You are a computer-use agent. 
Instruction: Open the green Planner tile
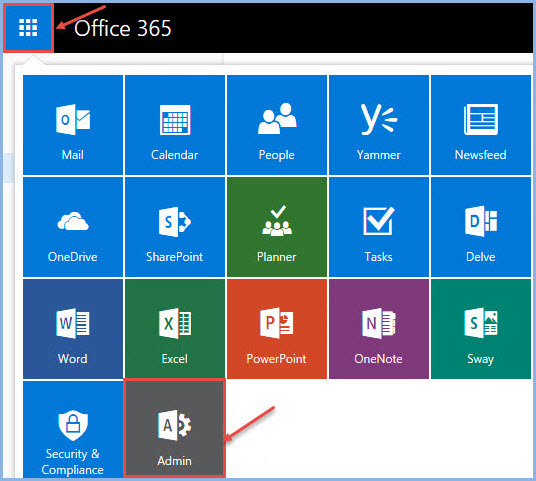[x=277, y=227]
